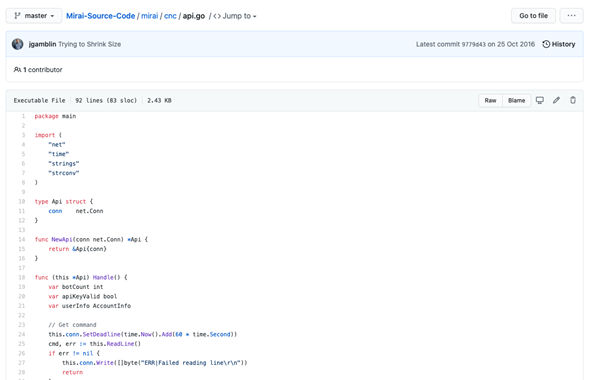Click "package main" code line
Screen dimensions: 602x380
pos(55,116)
